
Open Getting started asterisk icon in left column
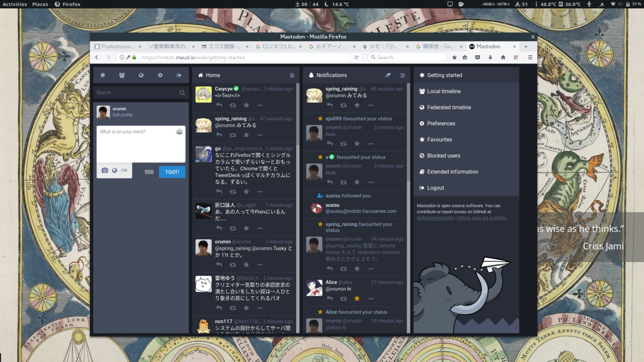click(103, 75)
